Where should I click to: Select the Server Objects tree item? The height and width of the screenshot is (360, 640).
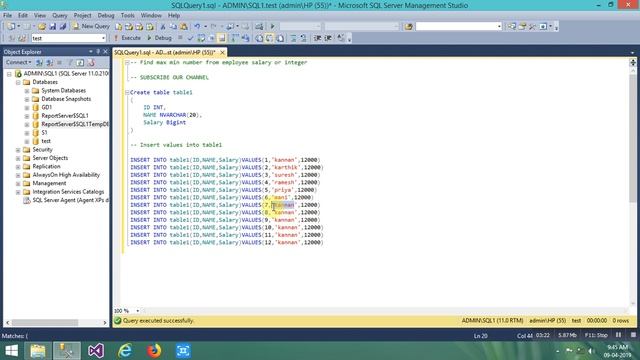click(50, 158)
